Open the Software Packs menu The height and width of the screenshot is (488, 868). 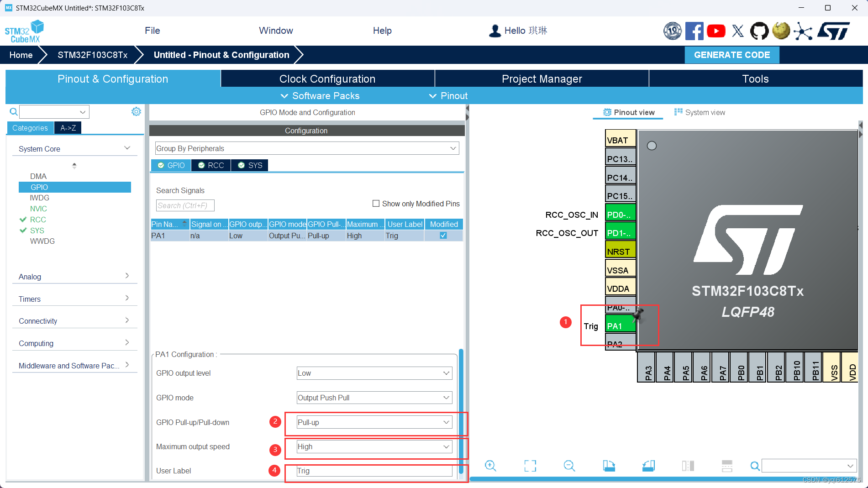click(x=320, y=96)
